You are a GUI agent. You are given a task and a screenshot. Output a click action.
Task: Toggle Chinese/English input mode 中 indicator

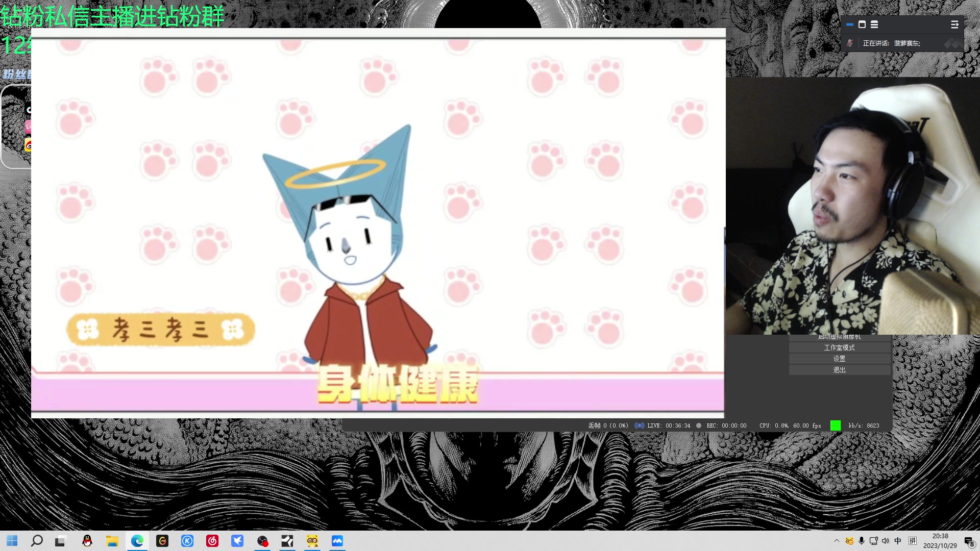pos(898,541)
